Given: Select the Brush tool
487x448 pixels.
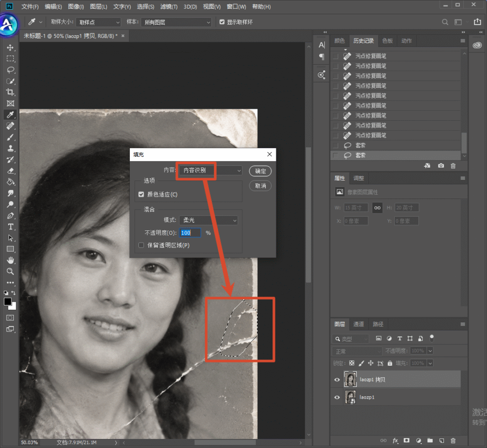Looking at the screenshot, I should pos(10,137).
